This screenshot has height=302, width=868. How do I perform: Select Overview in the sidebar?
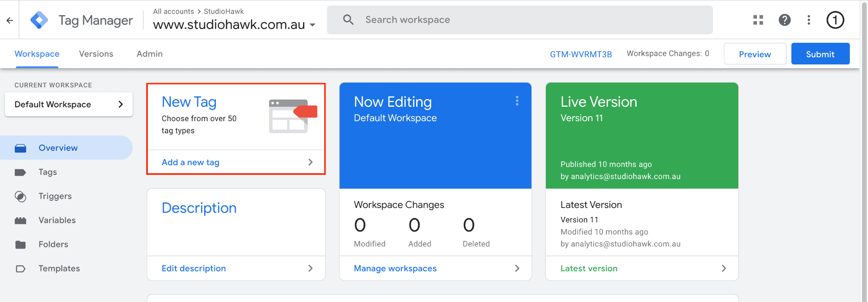(66, 148)
